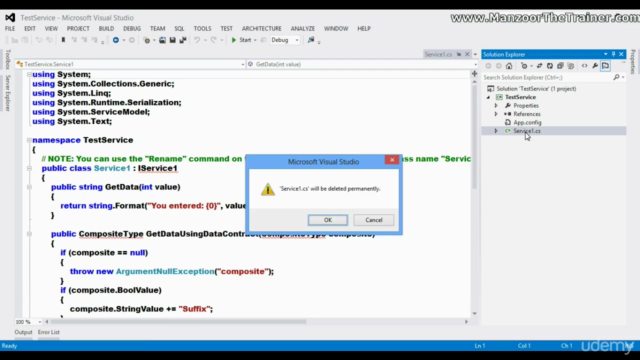Click the Navigate Backward toolbar icon
The width and height of the screenshot is (640, 360).
pos(116,40)
